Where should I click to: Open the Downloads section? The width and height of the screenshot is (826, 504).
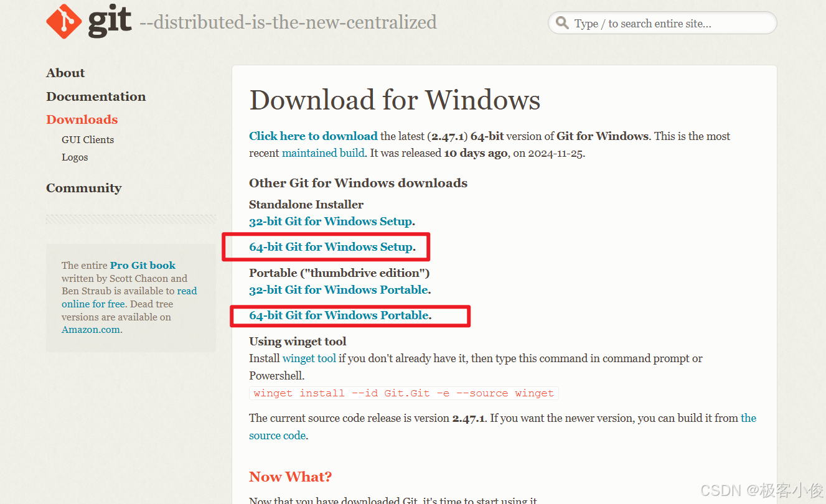(x=82, y=119)
